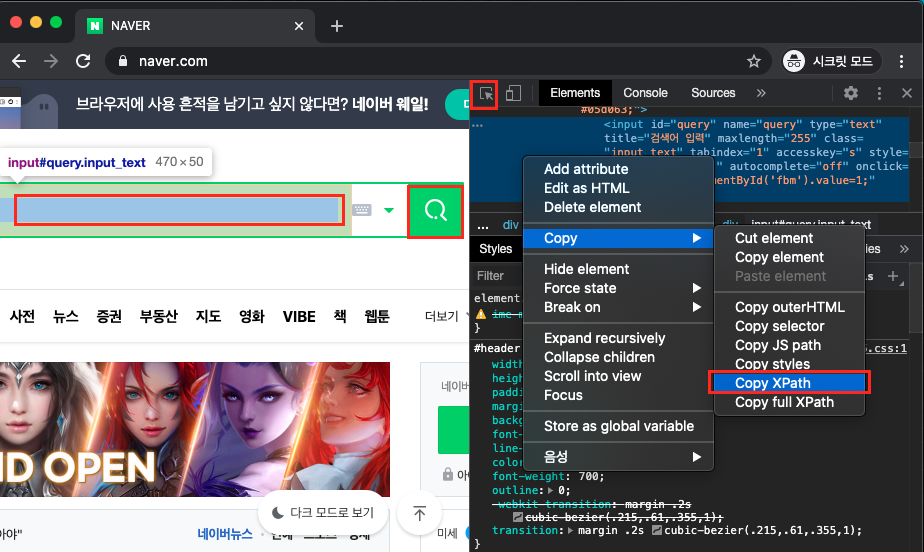The width and height of the screenshot is (924, 552).
Task: Expand 더보기 more services
Action: click(x=442, y=316)
